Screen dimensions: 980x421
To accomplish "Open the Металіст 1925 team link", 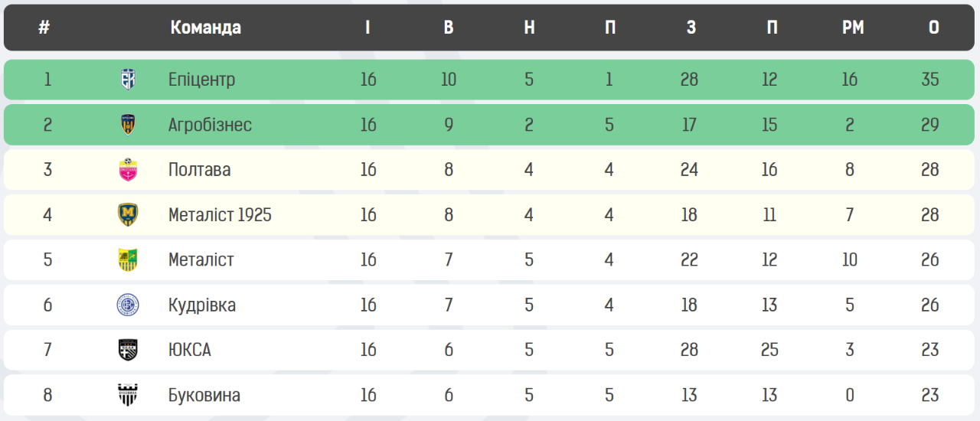I will coord(220,215).
